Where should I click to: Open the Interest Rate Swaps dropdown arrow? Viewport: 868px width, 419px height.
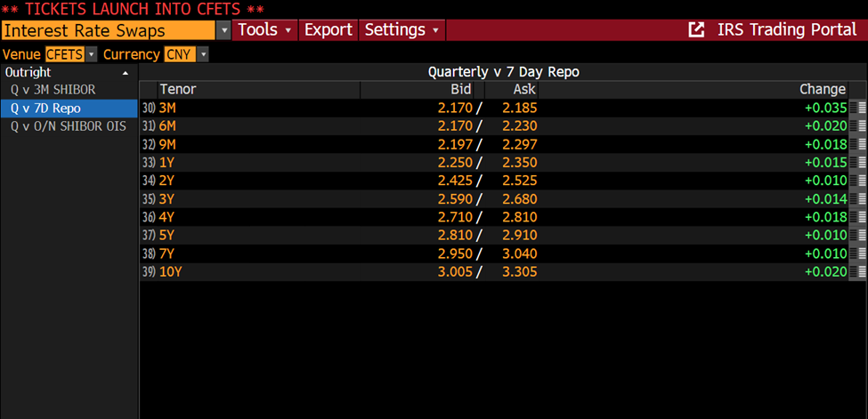(223, 30)
